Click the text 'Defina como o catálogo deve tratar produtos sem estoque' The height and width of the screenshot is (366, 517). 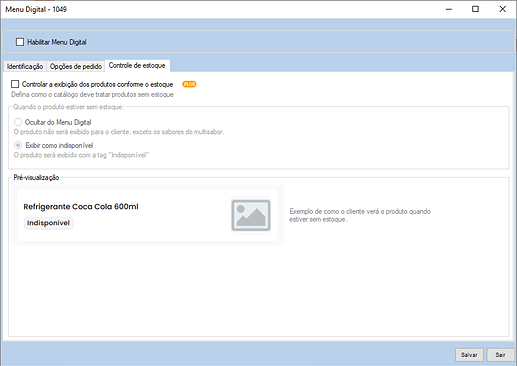(x=92, y=95)
